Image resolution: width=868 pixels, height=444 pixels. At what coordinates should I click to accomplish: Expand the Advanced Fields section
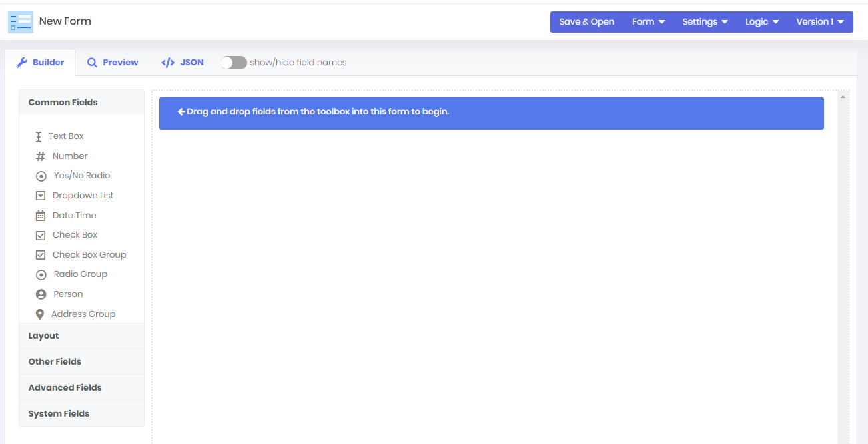pos(65,388)
